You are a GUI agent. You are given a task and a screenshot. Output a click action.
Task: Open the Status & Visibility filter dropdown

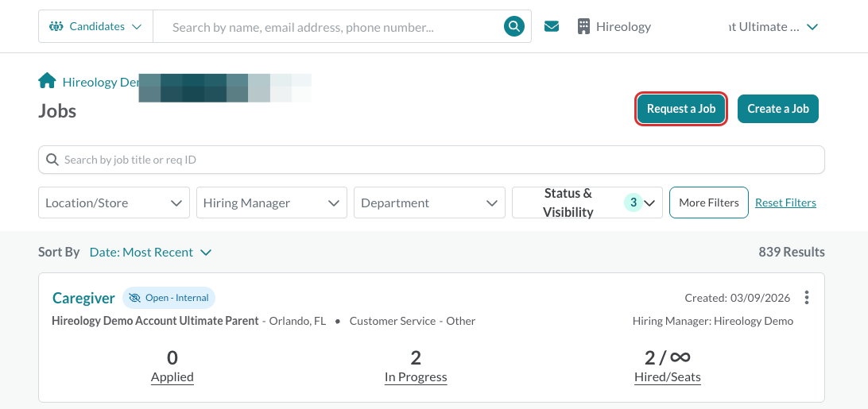click(x=587, y=203)
